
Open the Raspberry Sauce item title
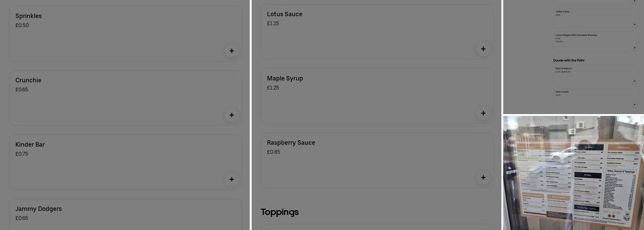click(x=291, y=143)
